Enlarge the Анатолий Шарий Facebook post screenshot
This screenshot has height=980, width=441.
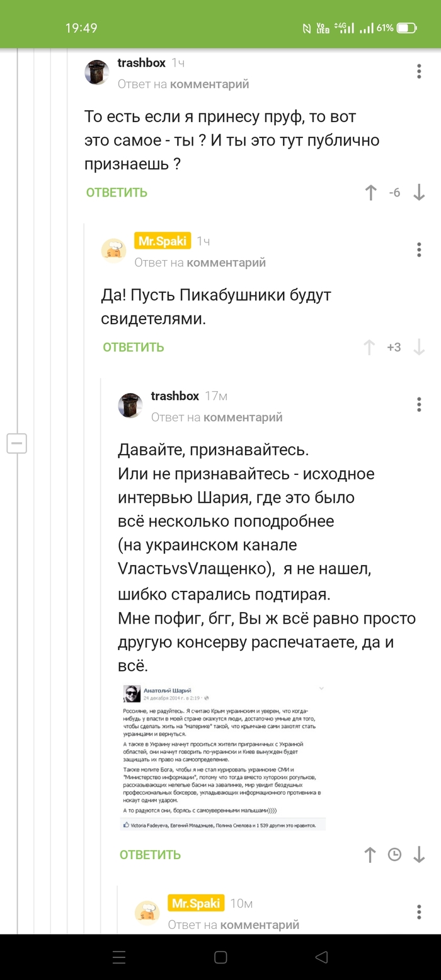point(223,757)
